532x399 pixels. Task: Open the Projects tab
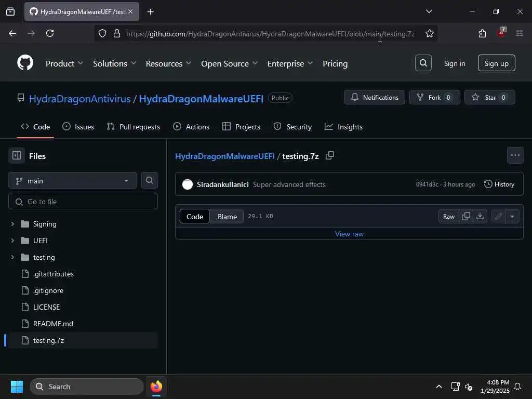click(x=241, y=127)
